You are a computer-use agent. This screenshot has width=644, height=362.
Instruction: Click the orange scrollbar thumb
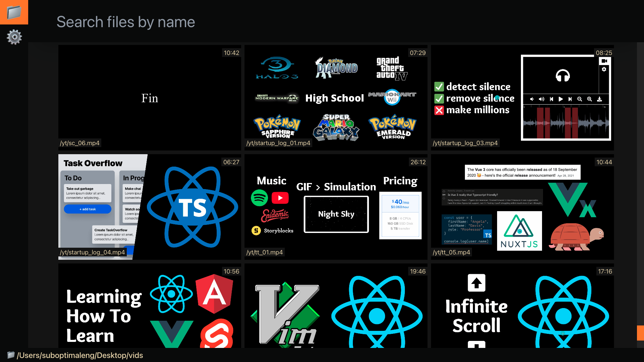click(x=640, y=333)
